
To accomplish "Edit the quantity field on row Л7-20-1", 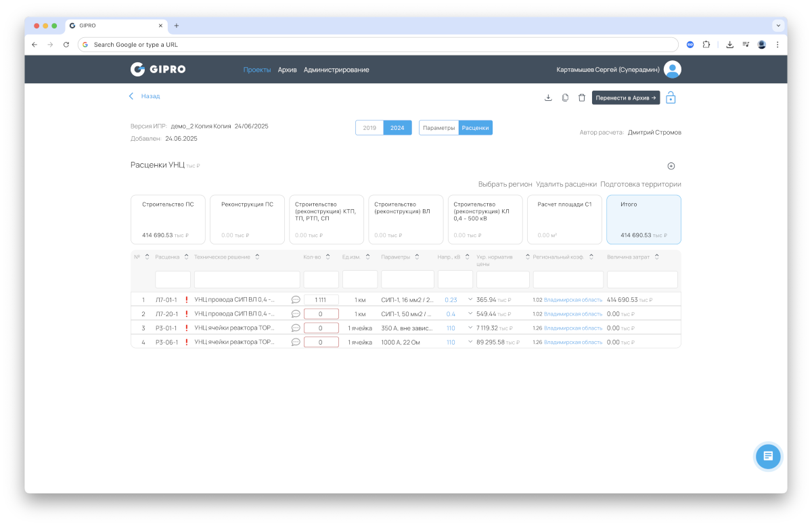I will [321, 313].
